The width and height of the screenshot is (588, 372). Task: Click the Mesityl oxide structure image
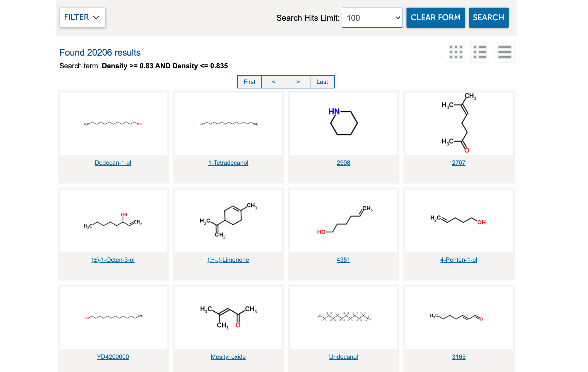coord(229,318)
